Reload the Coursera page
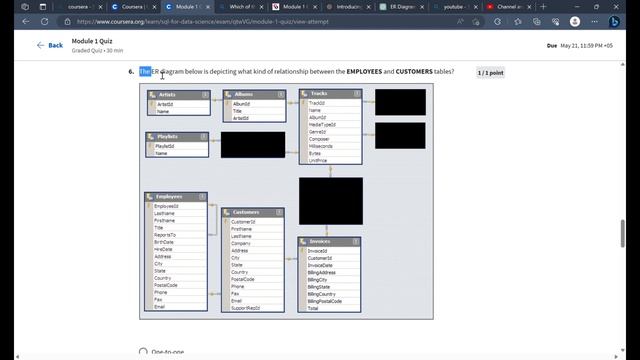This screenshot has height=360, width=640. (44, 22)
